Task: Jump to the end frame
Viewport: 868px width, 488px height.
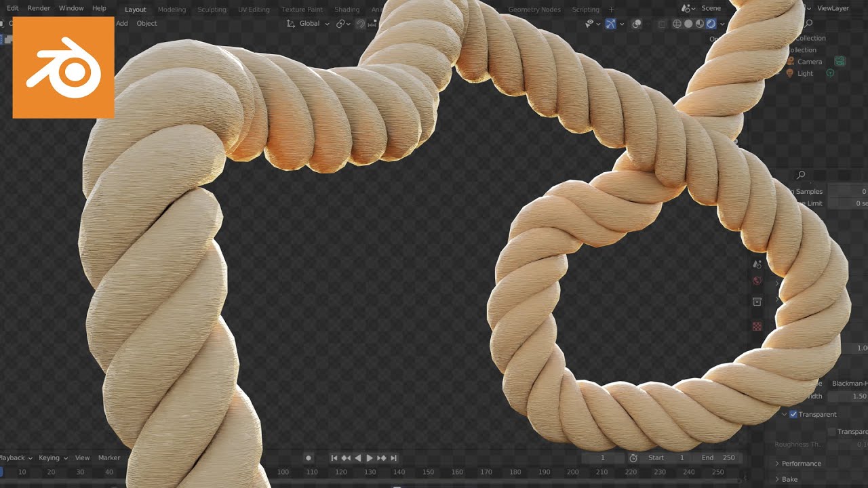Action: point(393,458)
